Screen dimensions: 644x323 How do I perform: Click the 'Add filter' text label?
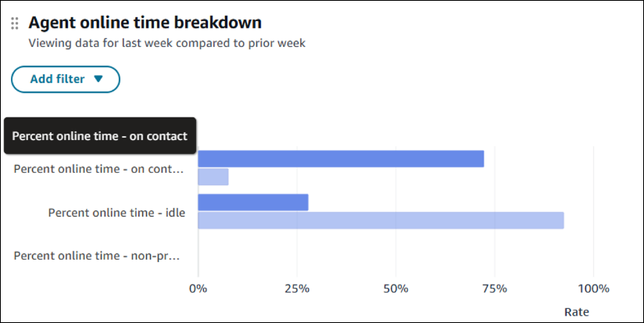(57, 79)
